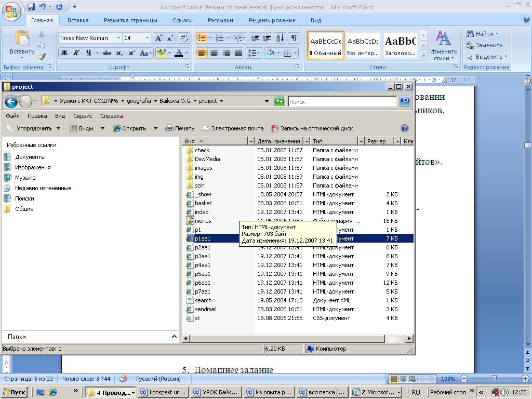Switch to the Ссылки ribbon tab

point(182,20)
